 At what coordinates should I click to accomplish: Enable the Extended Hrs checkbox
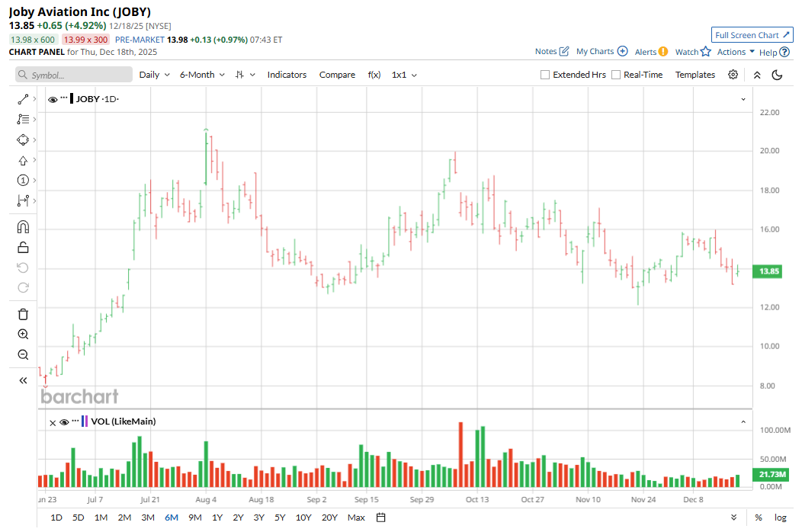[x=545, y=75]
